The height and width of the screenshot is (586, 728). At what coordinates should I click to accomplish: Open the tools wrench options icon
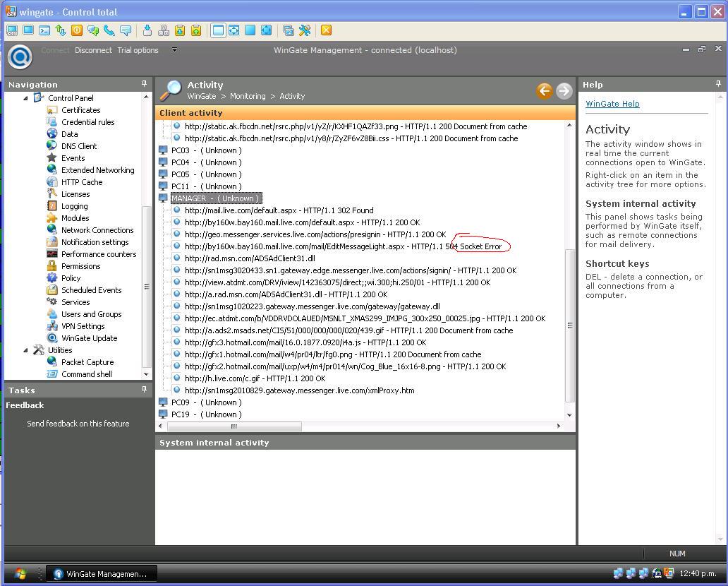[305, 30]
